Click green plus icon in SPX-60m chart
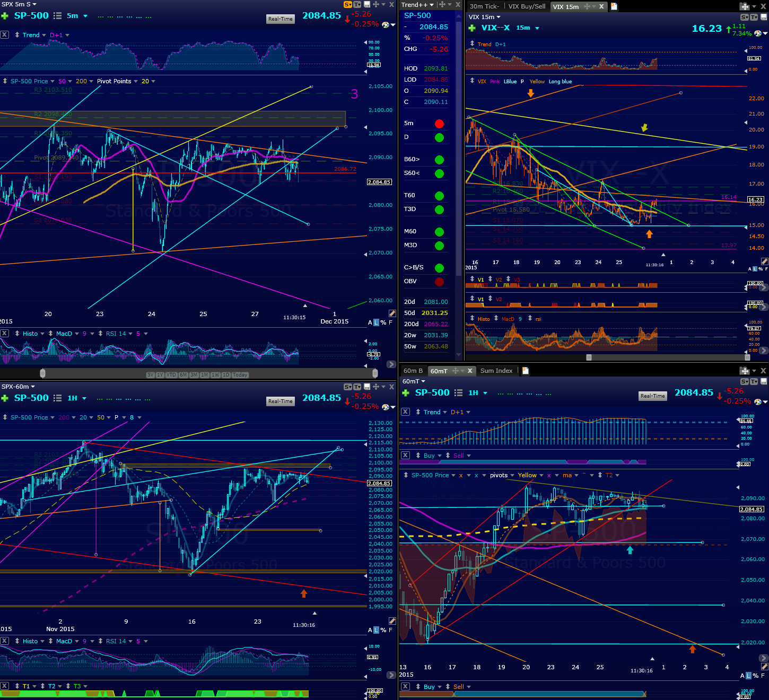Viewport: 769px width, 700px height. pos(5,398)
